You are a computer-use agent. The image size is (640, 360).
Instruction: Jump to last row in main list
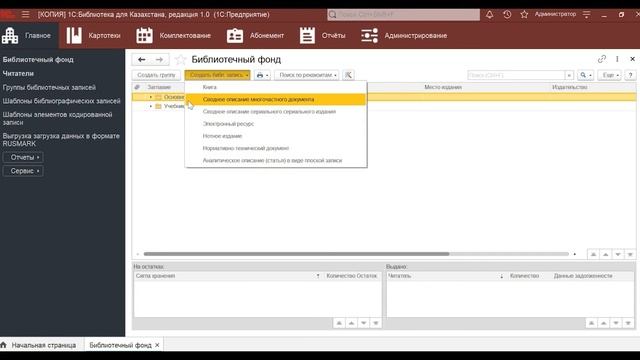click(630, 254)
